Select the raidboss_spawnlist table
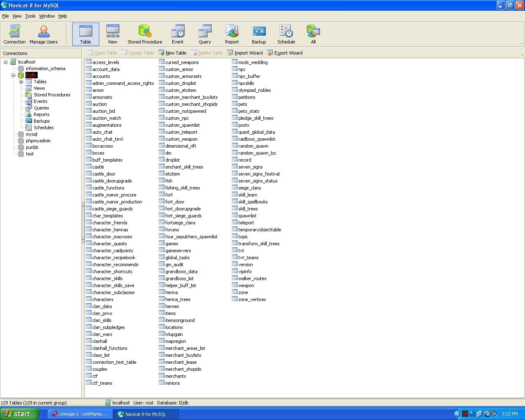 tap(257, 139)
